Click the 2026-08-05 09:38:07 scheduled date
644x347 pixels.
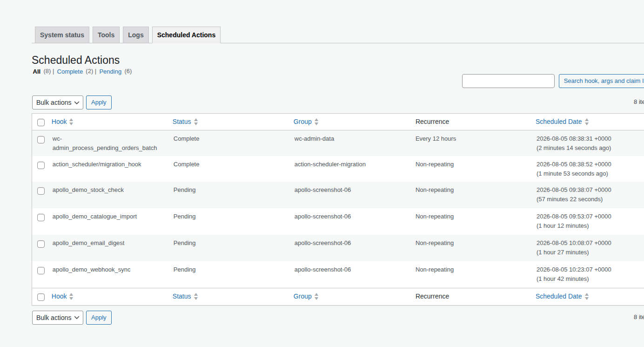point(574,190)
